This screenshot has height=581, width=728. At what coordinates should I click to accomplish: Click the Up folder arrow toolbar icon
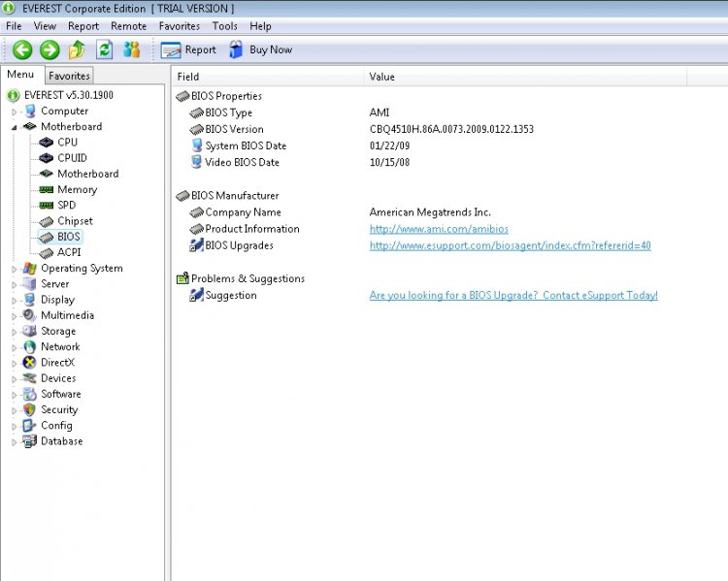click(77, 49)
